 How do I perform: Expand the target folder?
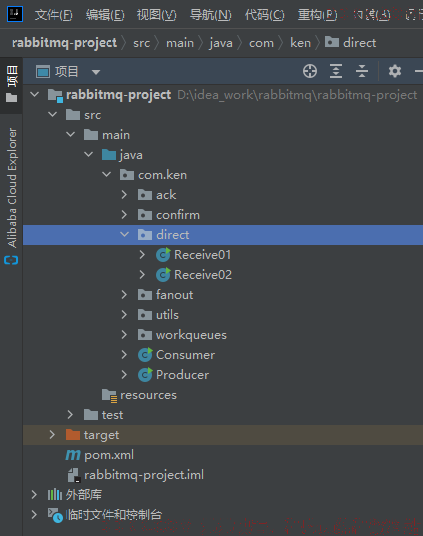pyautogui.click(x=52, y=434)
